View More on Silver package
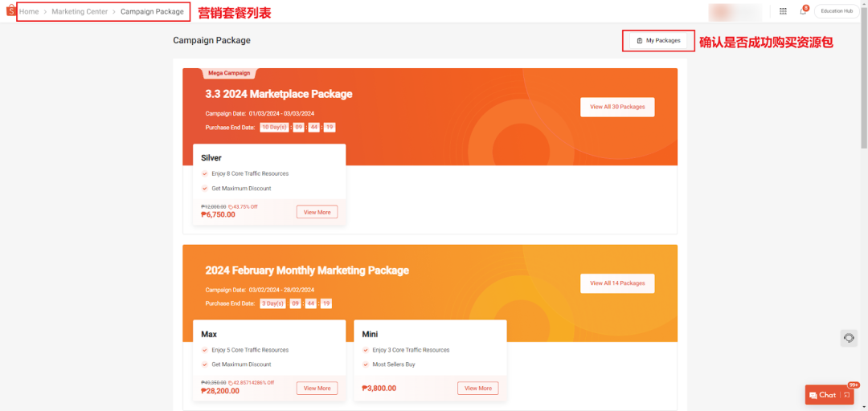This screenshot has height=411, width=868. click(317, 212)
